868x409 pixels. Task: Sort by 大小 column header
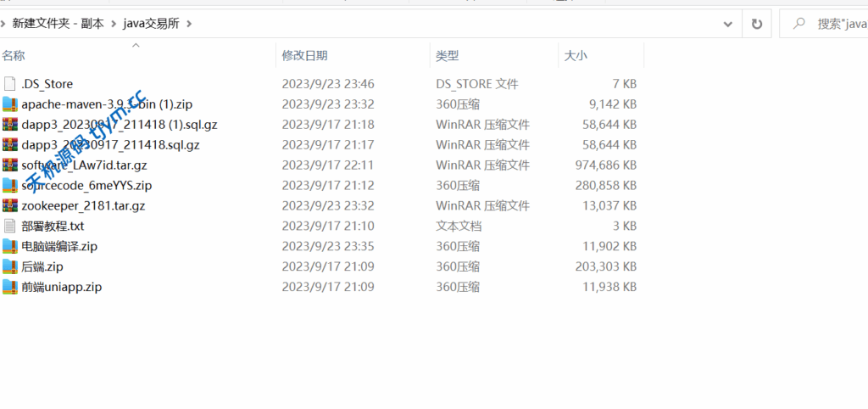tap(576, 56)
